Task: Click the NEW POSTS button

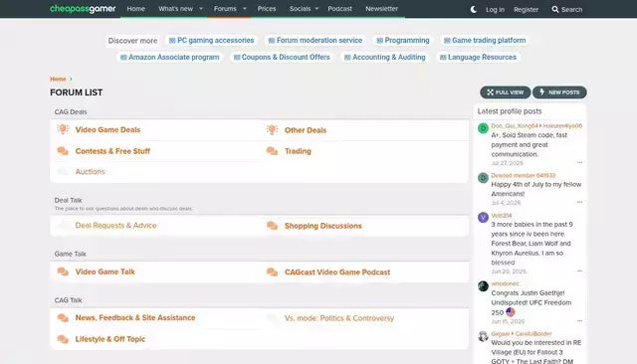Action: point(559,92)
